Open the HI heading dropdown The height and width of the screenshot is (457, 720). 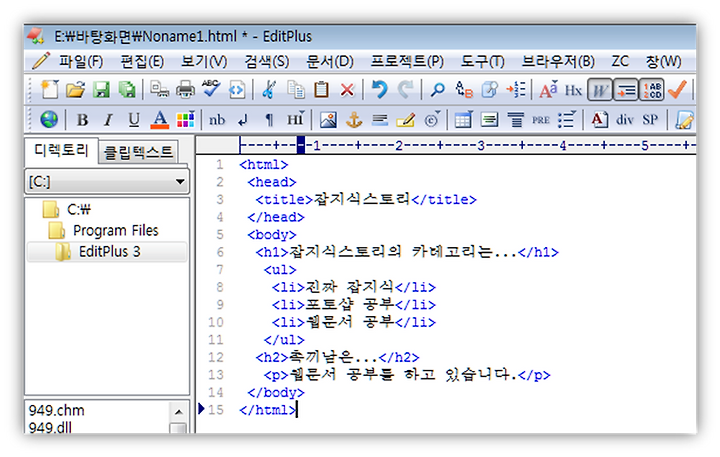coord(296,119)
